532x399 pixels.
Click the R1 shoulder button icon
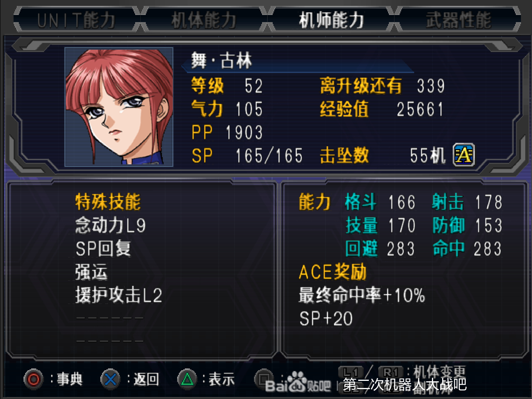[x=391, y=372]
